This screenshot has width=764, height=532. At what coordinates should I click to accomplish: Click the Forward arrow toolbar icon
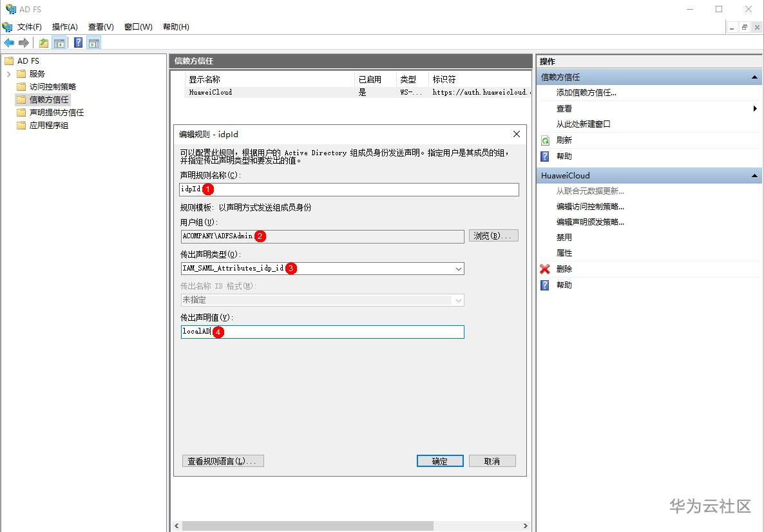point(23,43)
